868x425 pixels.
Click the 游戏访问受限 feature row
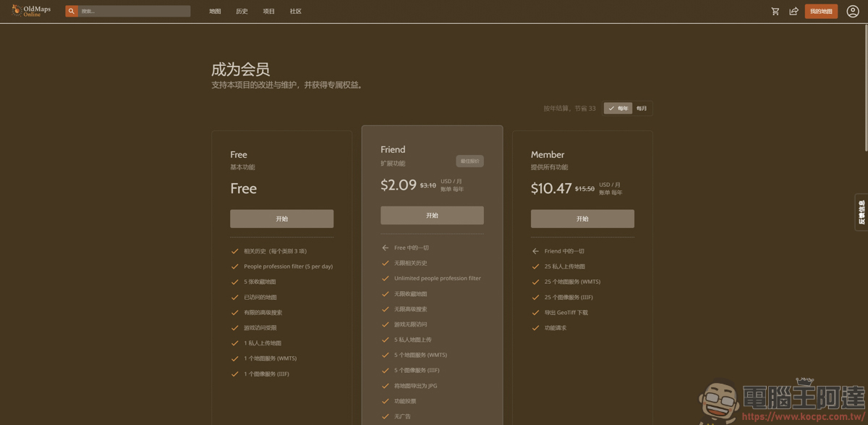pos(260,328)
